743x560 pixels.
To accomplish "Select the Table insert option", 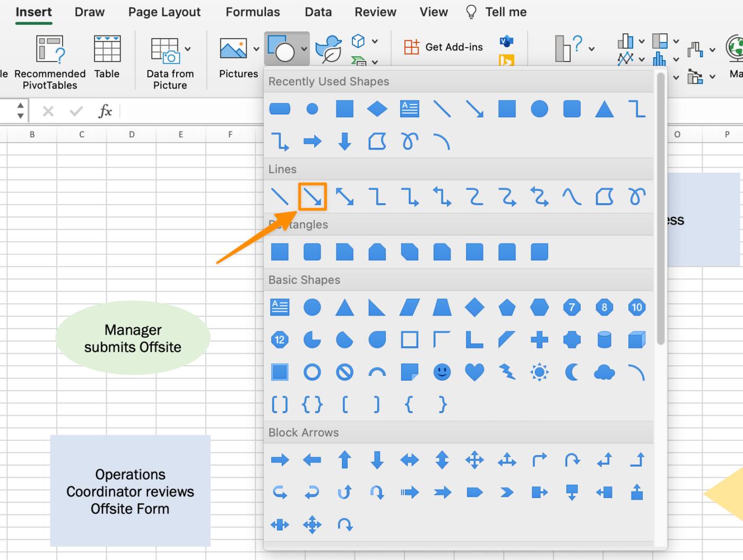I will point(107,58).
